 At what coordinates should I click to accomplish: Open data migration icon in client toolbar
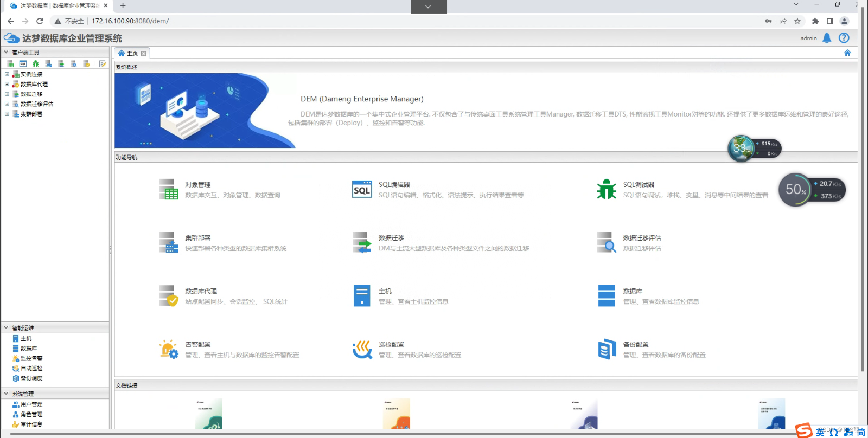tap(61, 63)
